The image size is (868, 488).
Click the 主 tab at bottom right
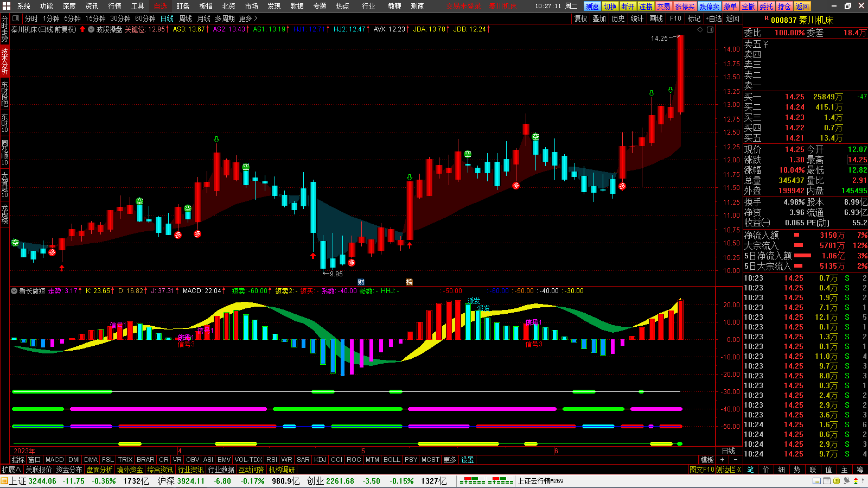tap(844, 470)
